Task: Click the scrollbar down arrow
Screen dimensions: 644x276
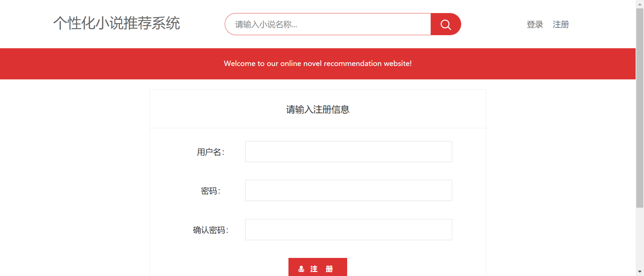Action: (x=640, y=272)
